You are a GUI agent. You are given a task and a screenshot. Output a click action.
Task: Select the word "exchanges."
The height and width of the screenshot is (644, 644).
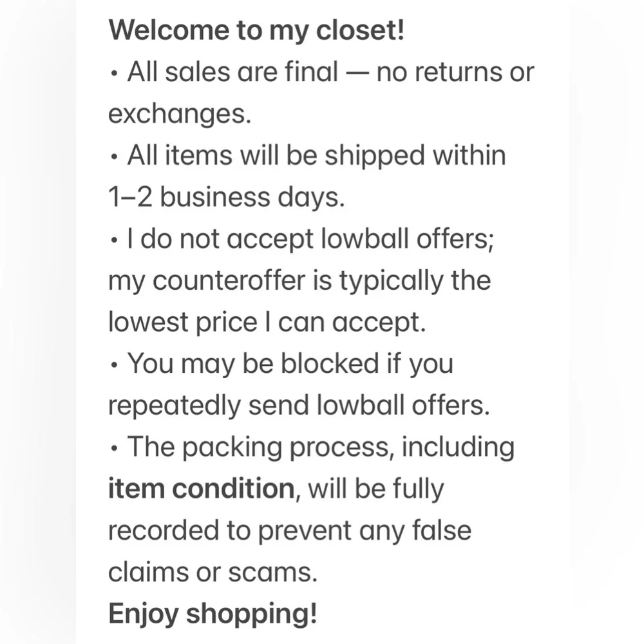(x=178, y=114)
